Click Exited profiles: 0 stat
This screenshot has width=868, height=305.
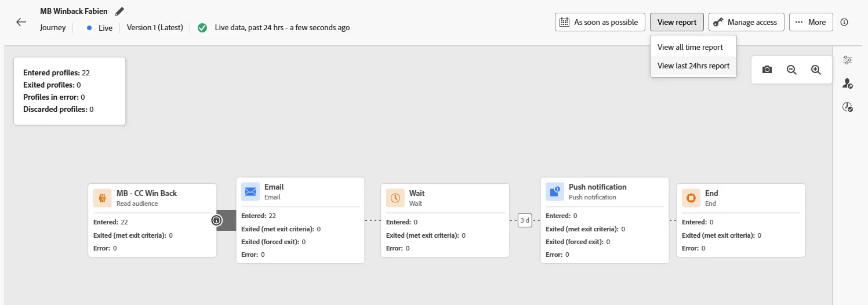(52, 85)
